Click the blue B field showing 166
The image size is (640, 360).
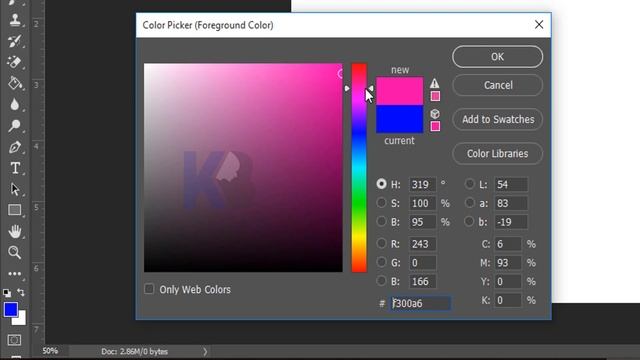coord(422,281)
